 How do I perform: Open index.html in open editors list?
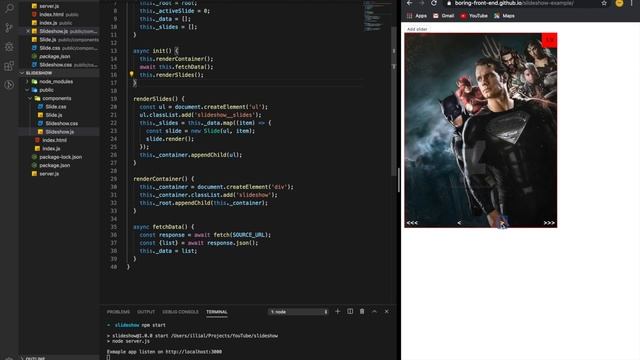tap(51, 14)
